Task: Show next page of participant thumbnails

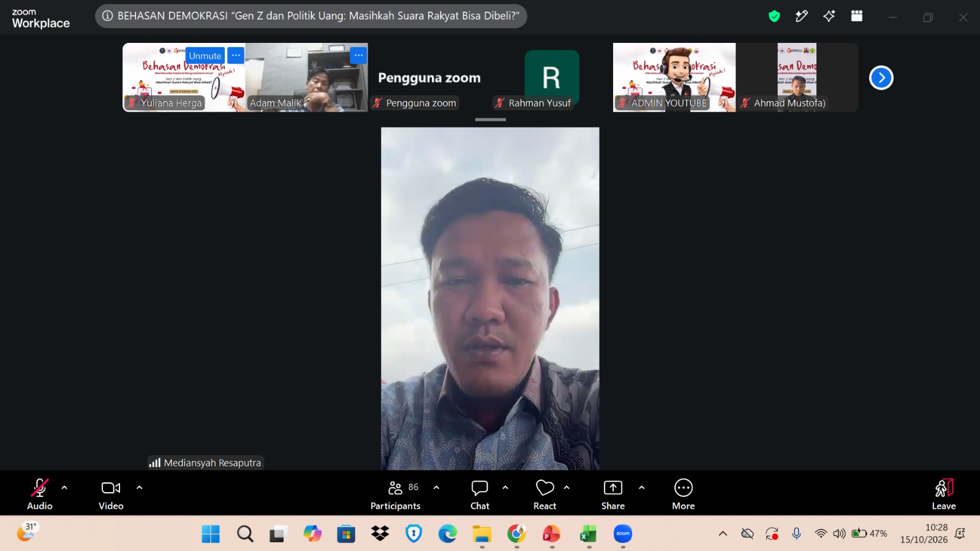Action: point(881,78)
